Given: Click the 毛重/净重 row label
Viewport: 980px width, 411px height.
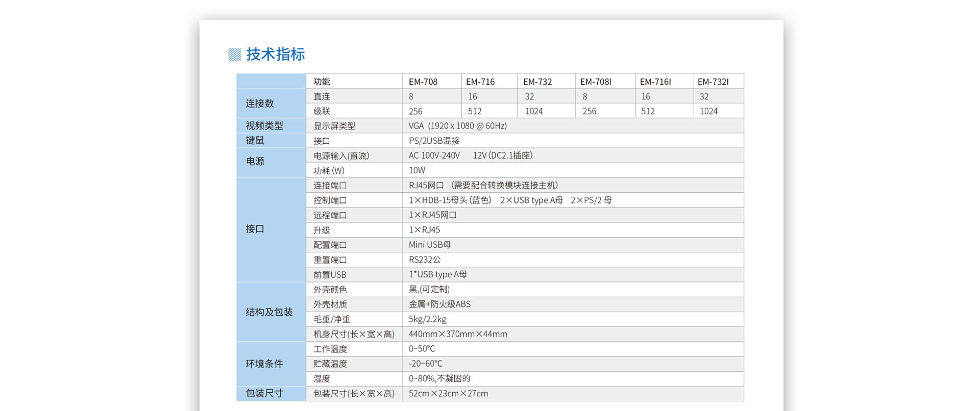Looking at the screenshot, I should pyautogui.click(x=332, y=319).
